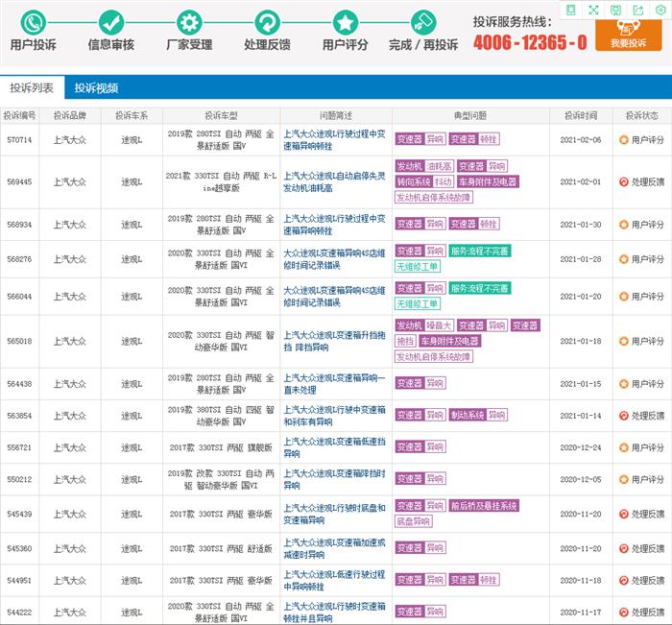Click the save page icon in top toolbar
672x625 pixels.
point(616,10)
